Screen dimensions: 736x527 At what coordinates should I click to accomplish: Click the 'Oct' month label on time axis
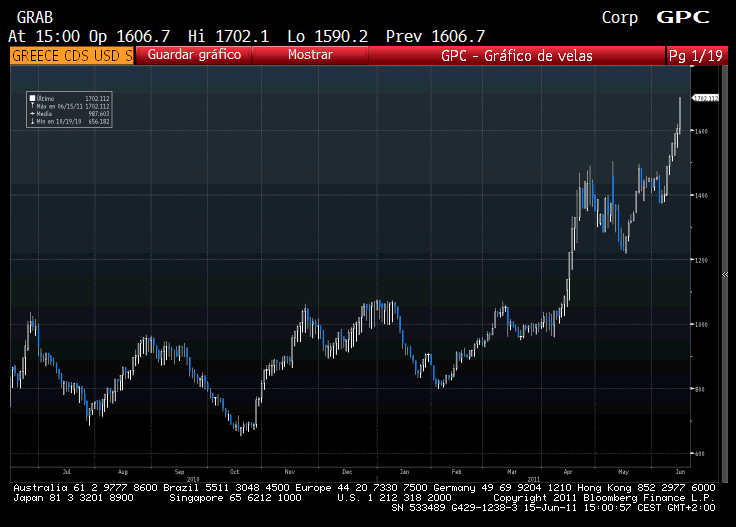[x=235, y=472]
